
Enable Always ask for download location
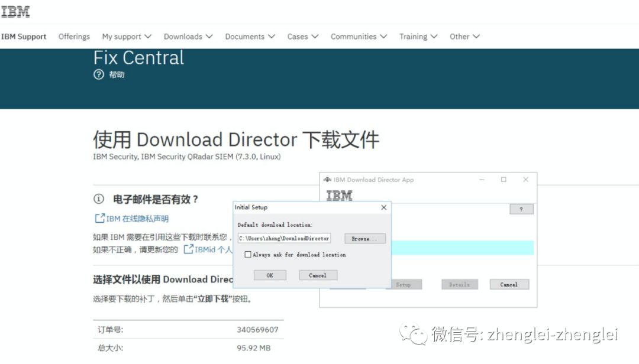(x=248, y=255)
